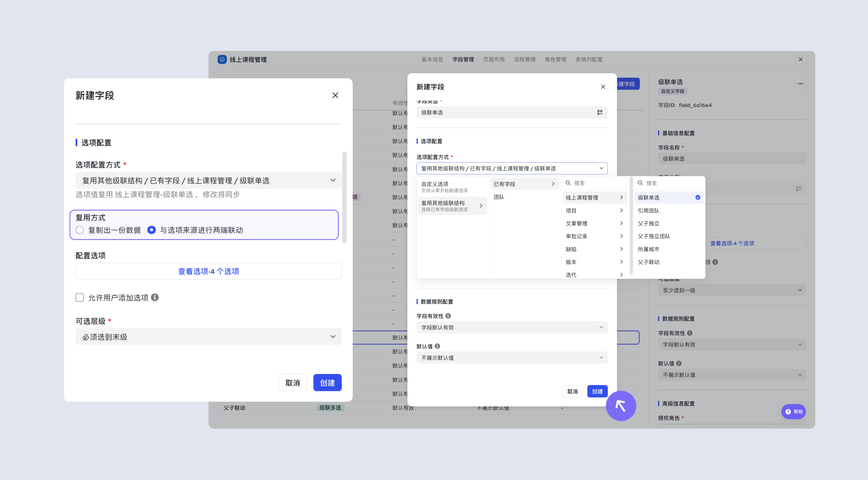
Task: Expand the 项目 workspace item
Action: pos(595,210)
